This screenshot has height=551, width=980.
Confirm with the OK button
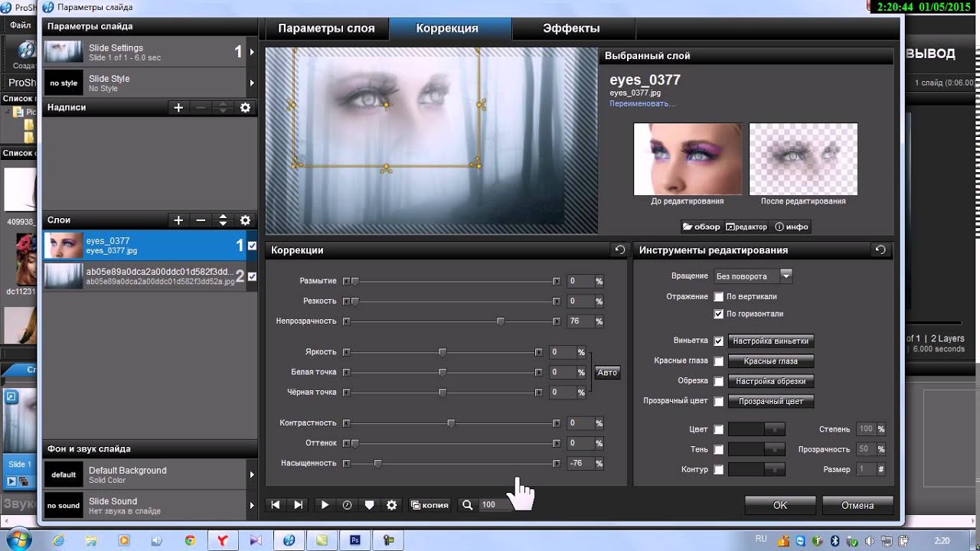coord(779,505)
